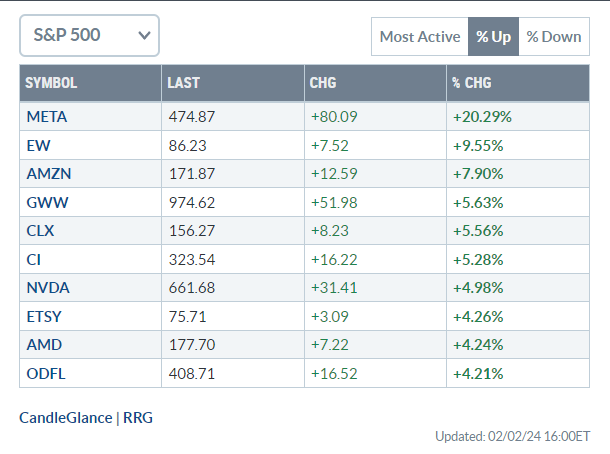Click the LAST column header
Image resolution: width=610 pixels, height=454 pixels.
[184, 83]
